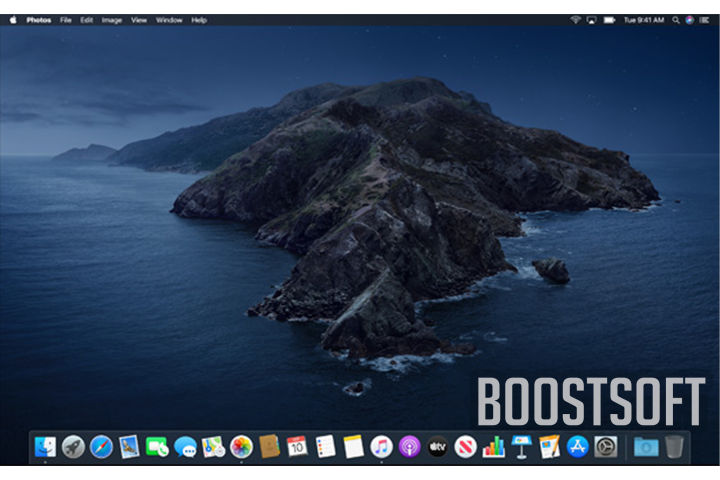720x480 pixels.
Task: Open the View menu
Action: tap(139, 20)
